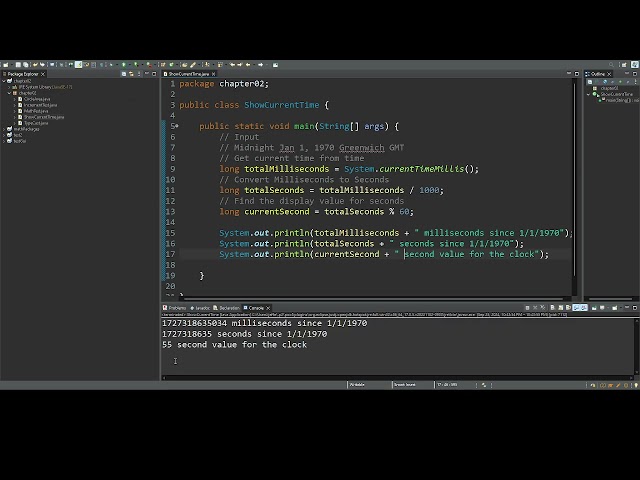The image size is (640, 480).
Task: Toggle Hide Non-Public Members in Outline
Action: (620, 82)
